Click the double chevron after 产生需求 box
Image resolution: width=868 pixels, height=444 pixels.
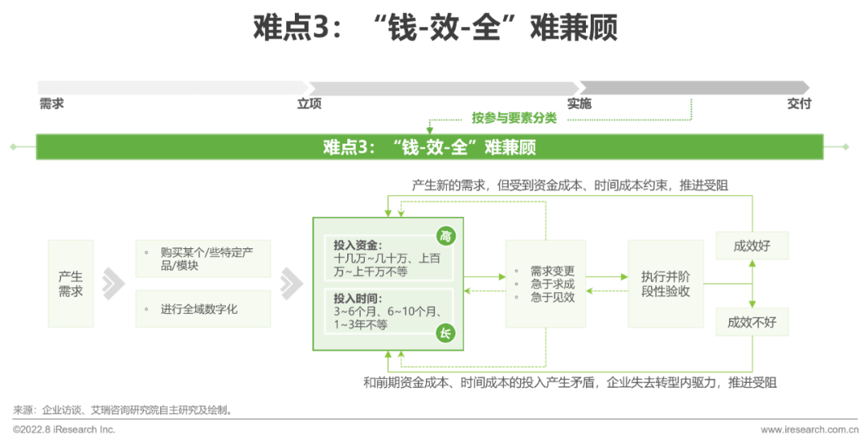click(113, 283)
